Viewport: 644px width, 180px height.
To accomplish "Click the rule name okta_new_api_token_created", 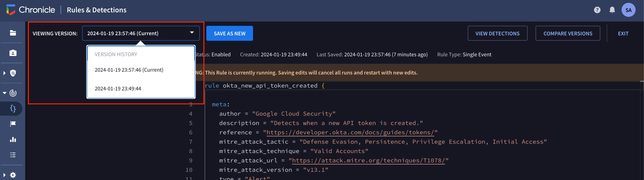I will point(270,86).
